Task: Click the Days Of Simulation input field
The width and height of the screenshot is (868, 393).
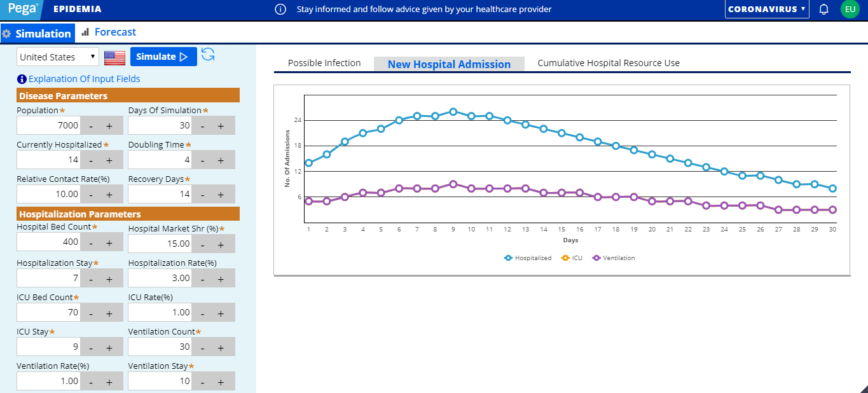Action: coord(160,126)
